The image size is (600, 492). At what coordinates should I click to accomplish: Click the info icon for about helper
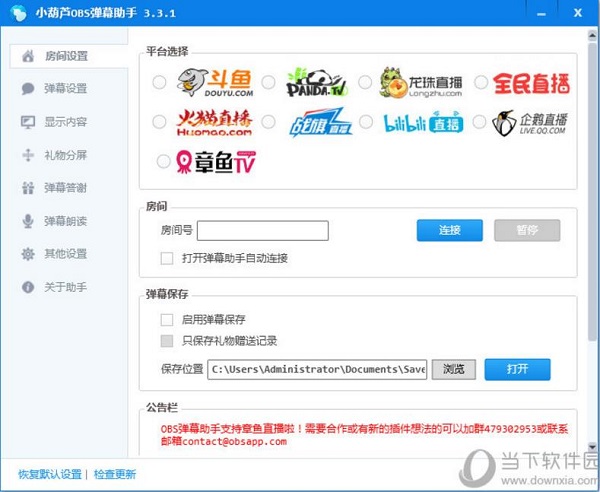[28, 287]
